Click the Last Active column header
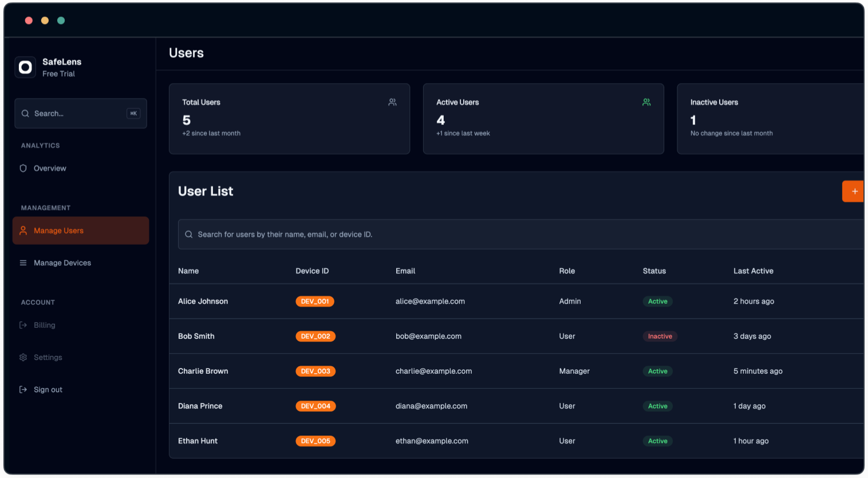Screen dimensions: 868x478 (753, 271)
